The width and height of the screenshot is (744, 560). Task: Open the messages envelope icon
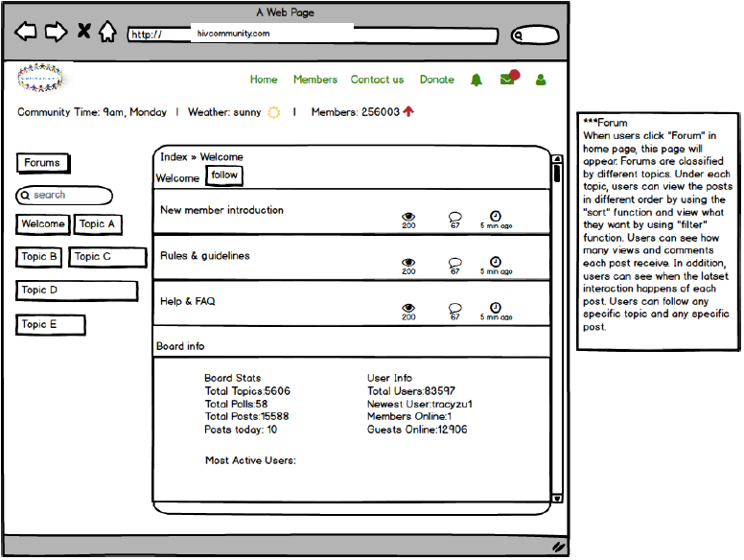(x=508, y=80)
